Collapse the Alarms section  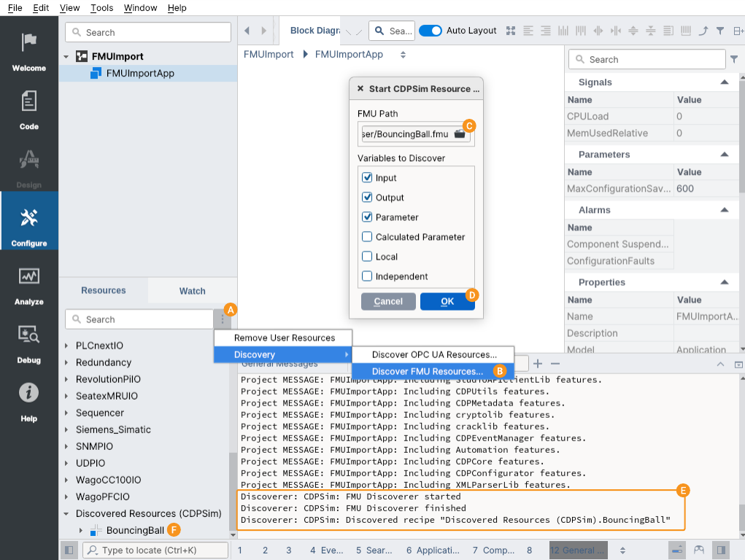click(725, 210)
